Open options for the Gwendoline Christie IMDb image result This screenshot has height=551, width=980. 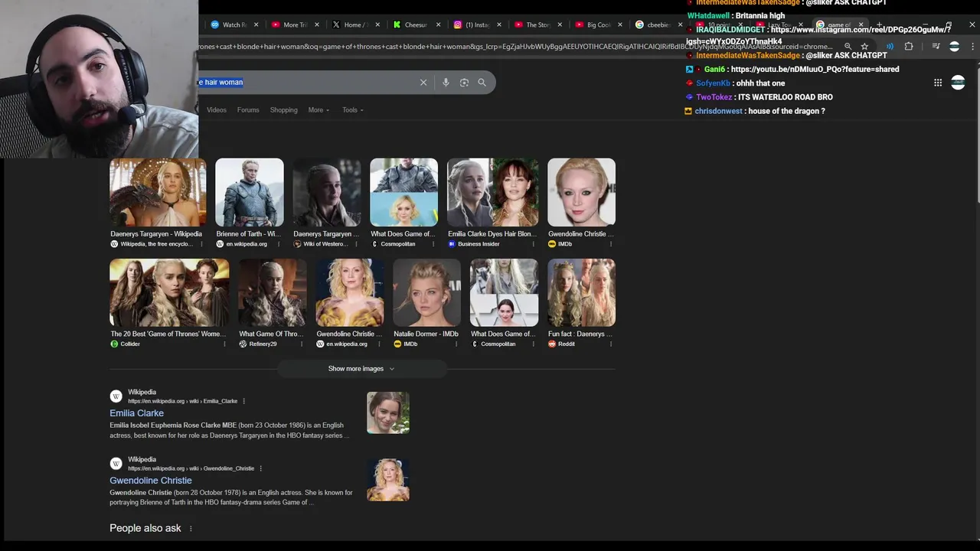pyautogui.click(x=611, y=244)
